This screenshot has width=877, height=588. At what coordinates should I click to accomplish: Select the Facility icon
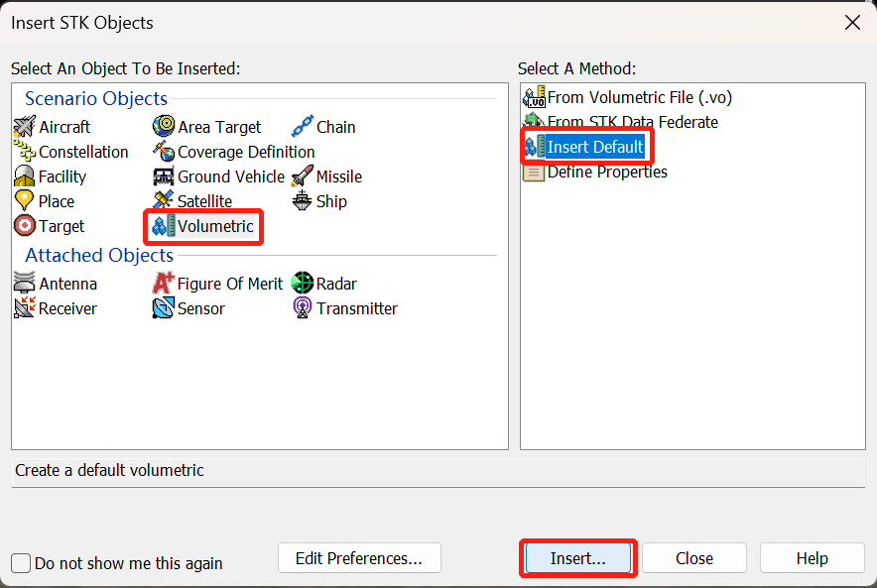pyautogui.click(x=25, y=176)
